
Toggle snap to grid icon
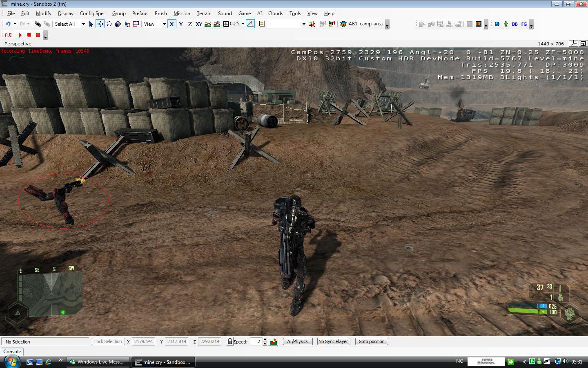226,24
